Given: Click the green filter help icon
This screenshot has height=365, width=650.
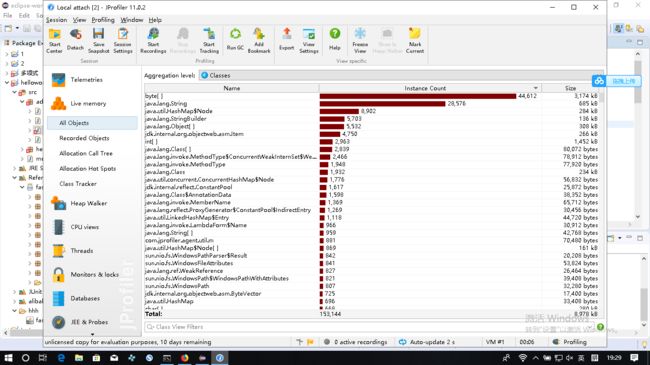Looking at the screenshot, I should (x=600, y=327).
